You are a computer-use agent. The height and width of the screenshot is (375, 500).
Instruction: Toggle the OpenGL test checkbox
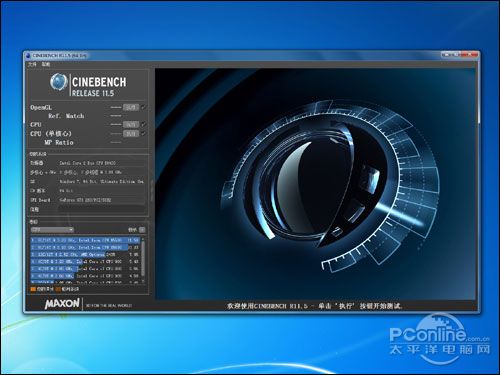pos(143,107)
